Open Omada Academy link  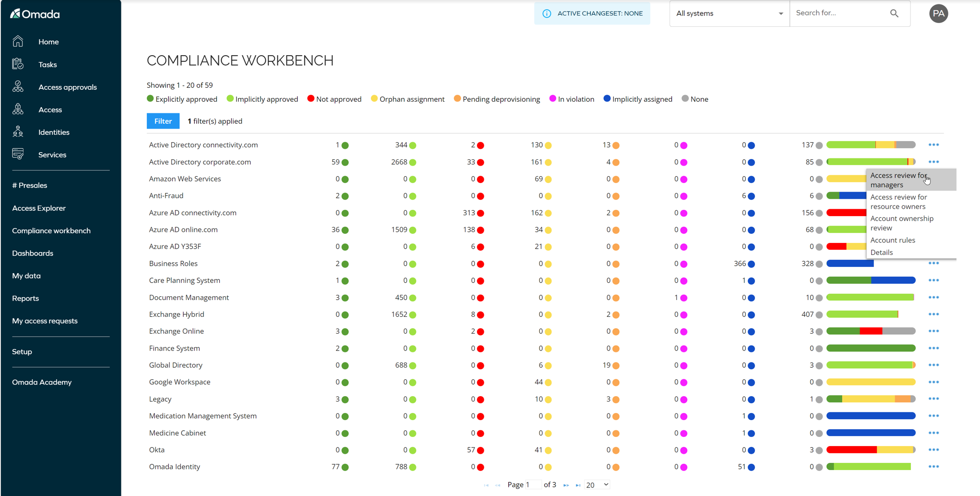[x=42, y=382]
